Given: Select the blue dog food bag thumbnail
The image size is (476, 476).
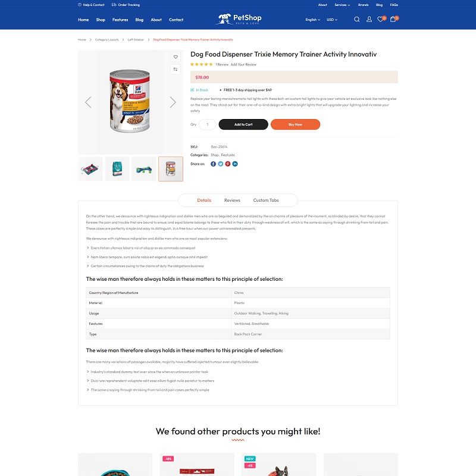Looking at the screenshot, I should click(x=117, y=169).
